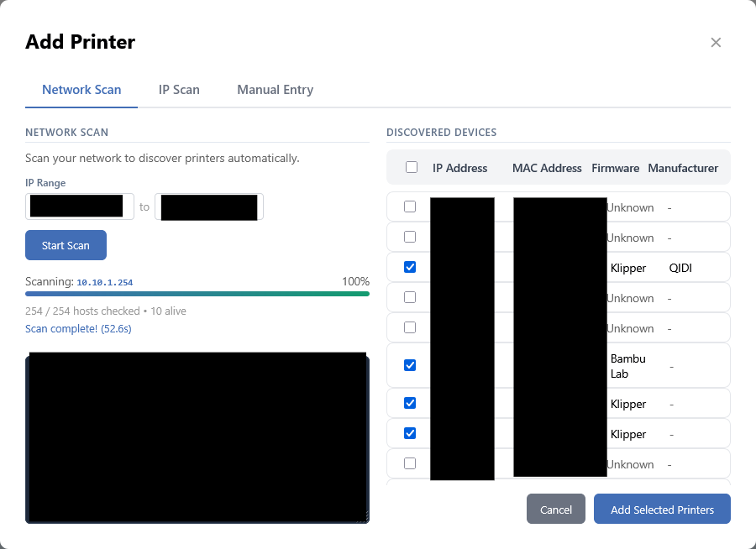Click the Cancel button

[x=555, y=510]
